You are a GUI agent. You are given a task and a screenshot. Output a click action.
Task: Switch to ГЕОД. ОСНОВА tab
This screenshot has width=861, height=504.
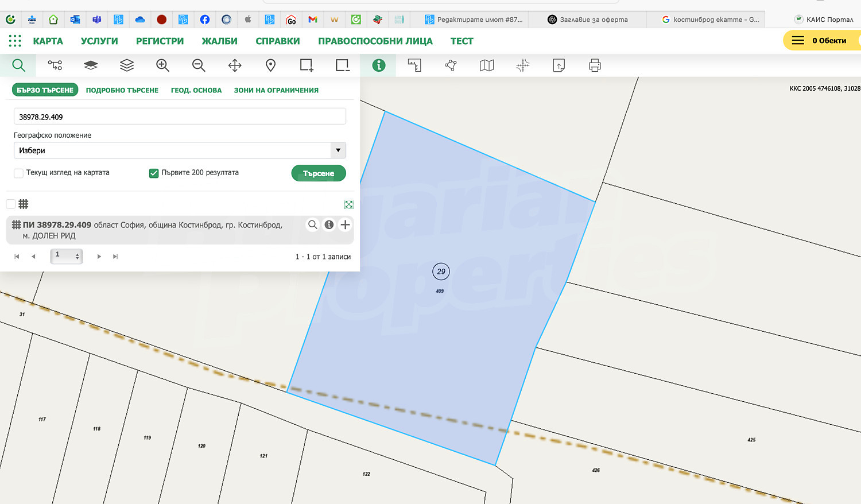pyautogui.click(x=196, y=90)
